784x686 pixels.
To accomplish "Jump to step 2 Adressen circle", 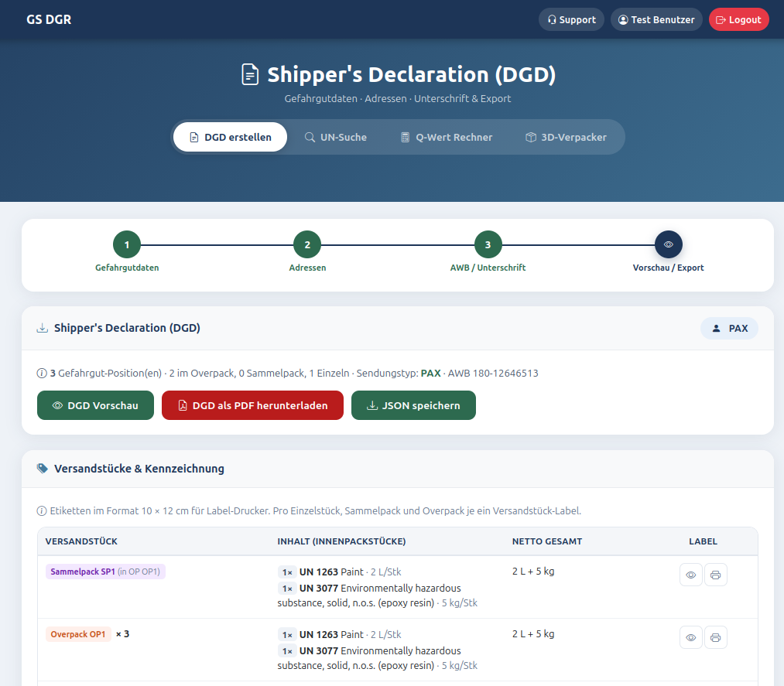I will click(x=307, y=244).
